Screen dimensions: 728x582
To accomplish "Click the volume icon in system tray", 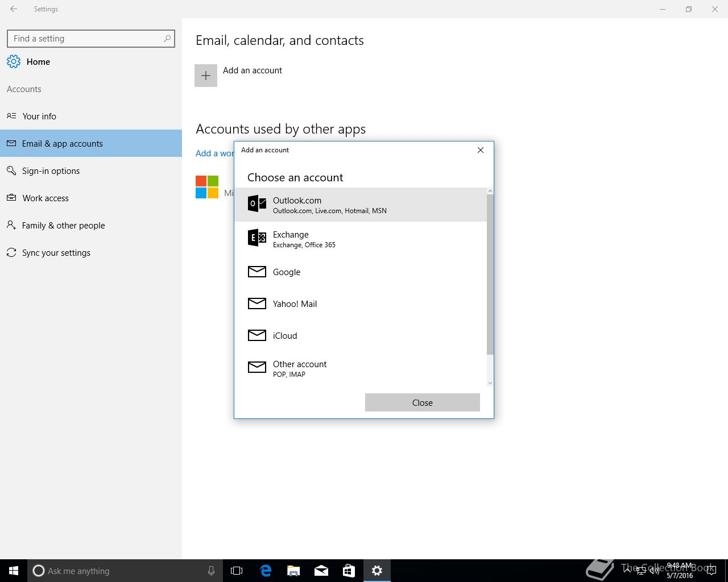I will click(654, 571).
